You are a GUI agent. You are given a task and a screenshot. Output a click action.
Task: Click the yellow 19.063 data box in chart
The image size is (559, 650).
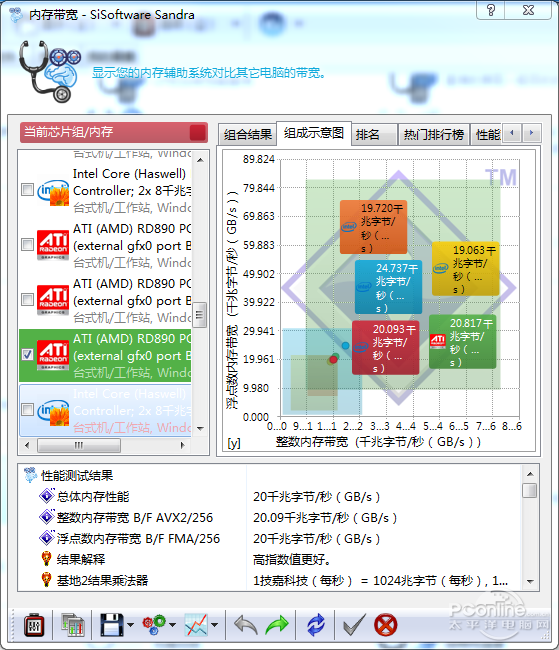[x=465, y=269]
